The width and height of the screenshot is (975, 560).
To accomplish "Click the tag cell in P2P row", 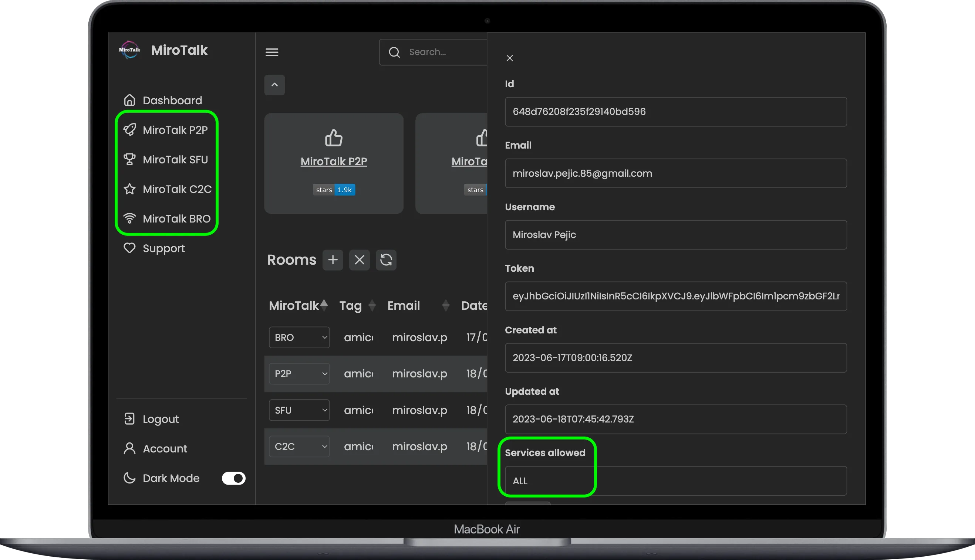I will point(358,374).
